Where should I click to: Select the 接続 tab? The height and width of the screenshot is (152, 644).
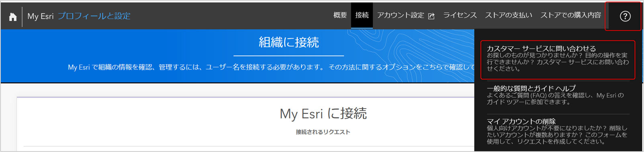pyautogui.click(x=362, y=15)
